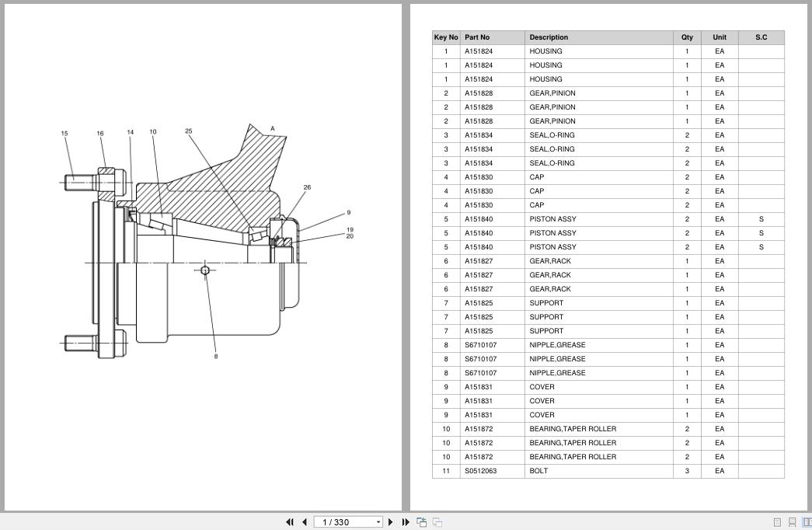Select the BOLT description cell
Image resolution: width=812 pixels, height=530 pixels.
coord(598,471)
